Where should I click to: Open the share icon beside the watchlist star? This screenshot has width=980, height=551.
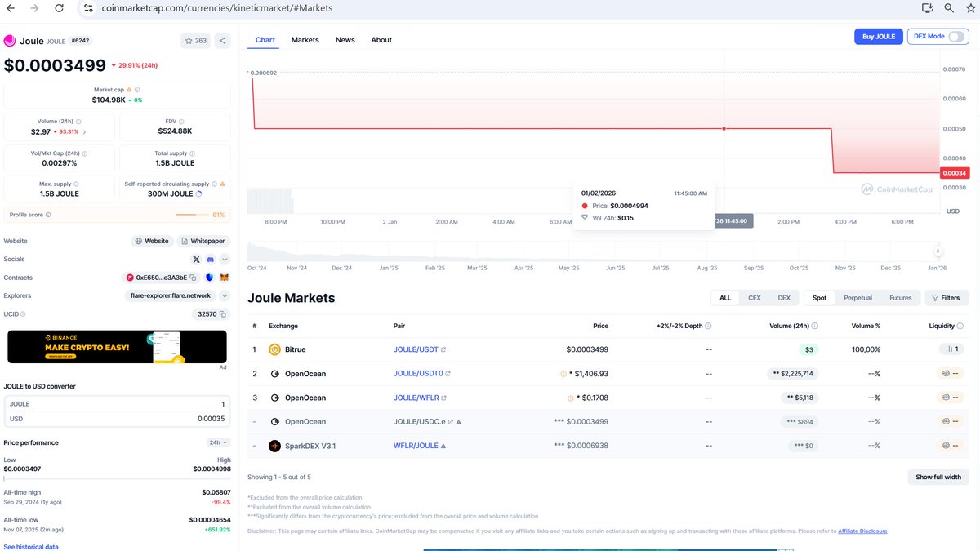pyautogui.click(x=223, y=40)
